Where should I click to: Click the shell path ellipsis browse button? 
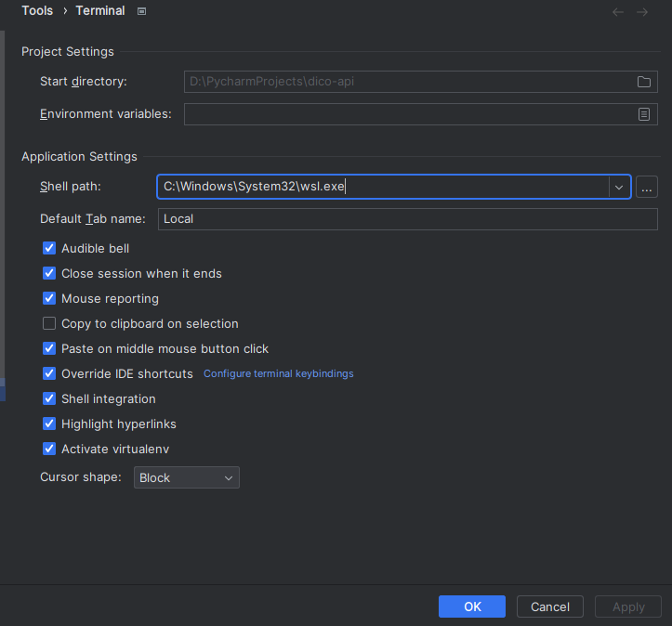point(646,187)
